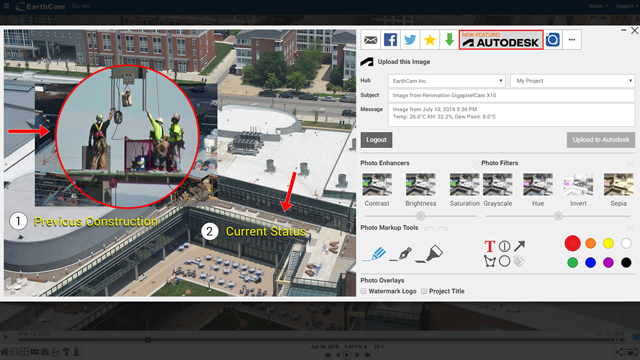Click Upload to Autodesk button
Viewport: 640px width, 360px height.
601,140
